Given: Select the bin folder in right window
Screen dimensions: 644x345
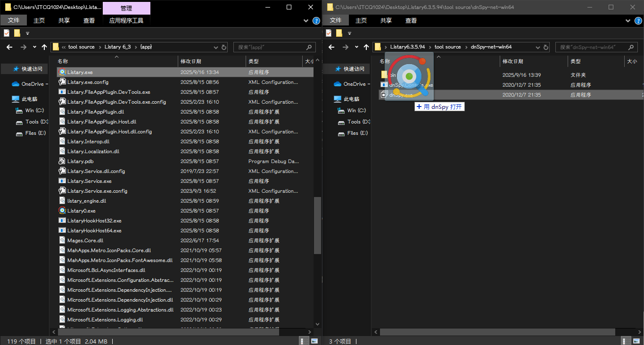Looking at the screenshot, I should (x=512, y=75).
